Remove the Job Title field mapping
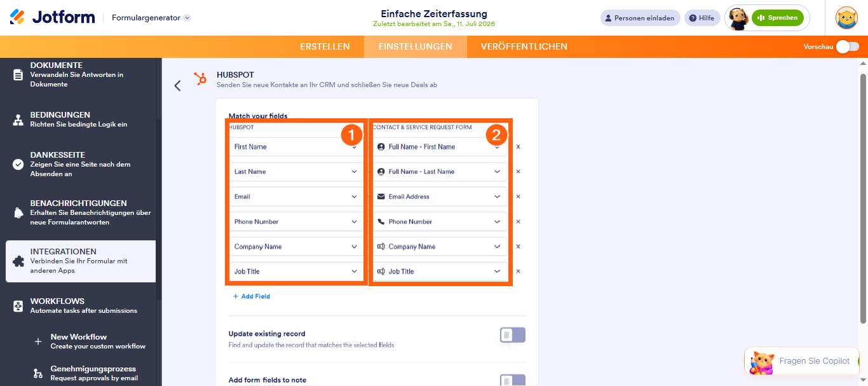Image resolution: width=868 pixels, height=386 pixels. 518,272
